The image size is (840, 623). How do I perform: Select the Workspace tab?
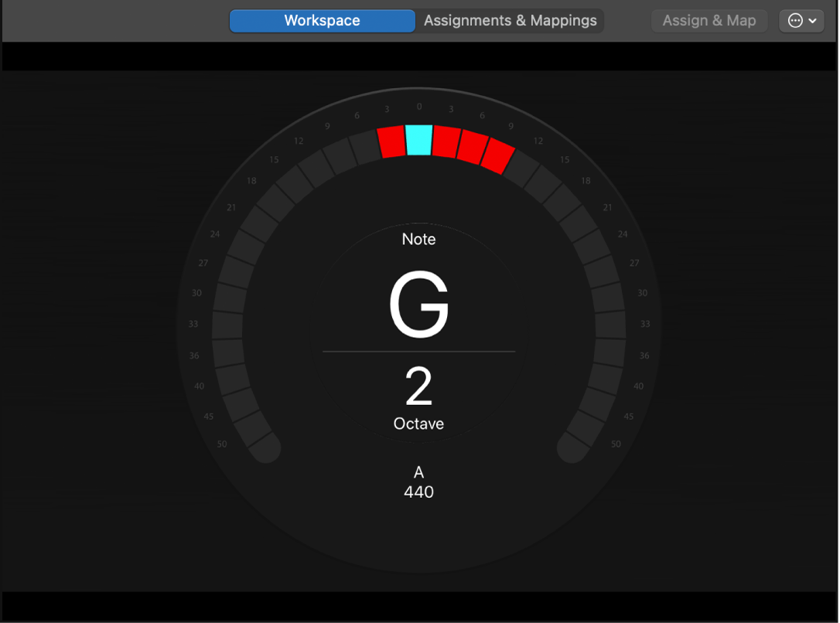(322, 20)
